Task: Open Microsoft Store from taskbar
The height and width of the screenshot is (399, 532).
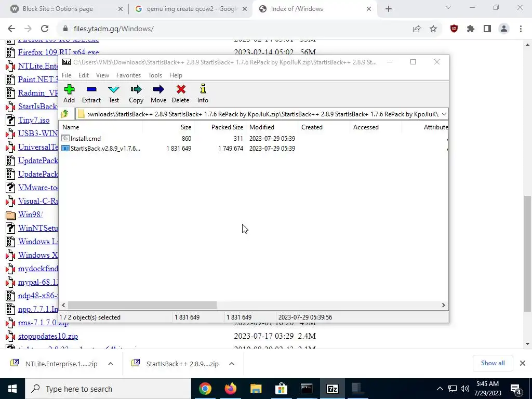Action: pyautogui.click(x=281, y=389)
